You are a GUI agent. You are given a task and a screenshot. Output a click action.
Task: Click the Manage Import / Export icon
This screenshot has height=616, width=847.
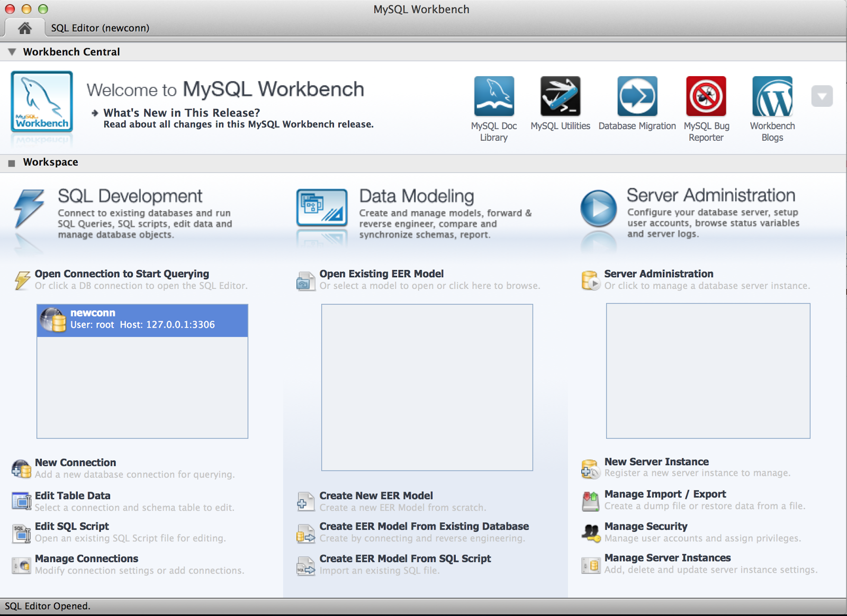pyautogui.click(x=590, y=501)
